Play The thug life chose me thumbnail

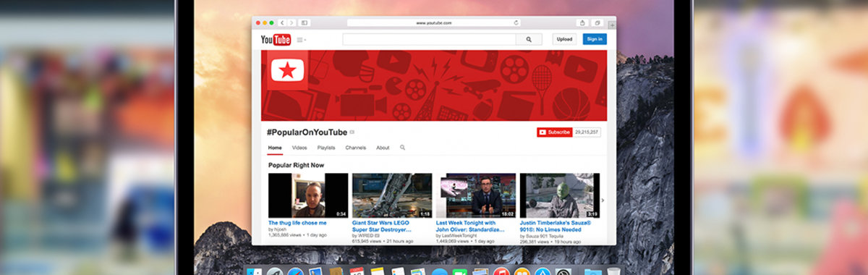coord(308,195)
